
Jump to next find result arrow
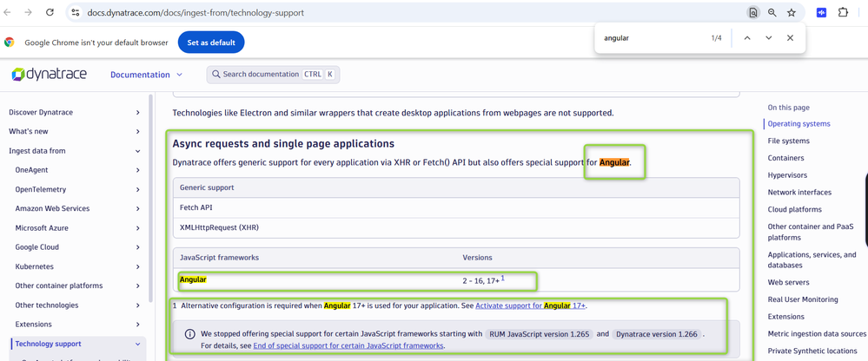pos(768,38)
